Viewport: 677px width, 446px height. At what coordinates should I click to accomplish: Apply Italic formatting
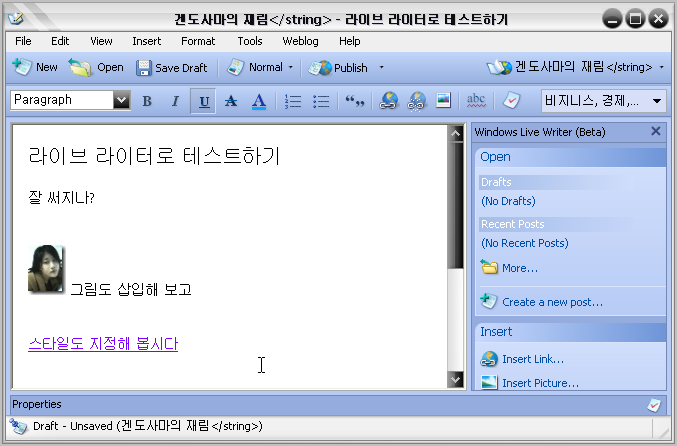175,101
